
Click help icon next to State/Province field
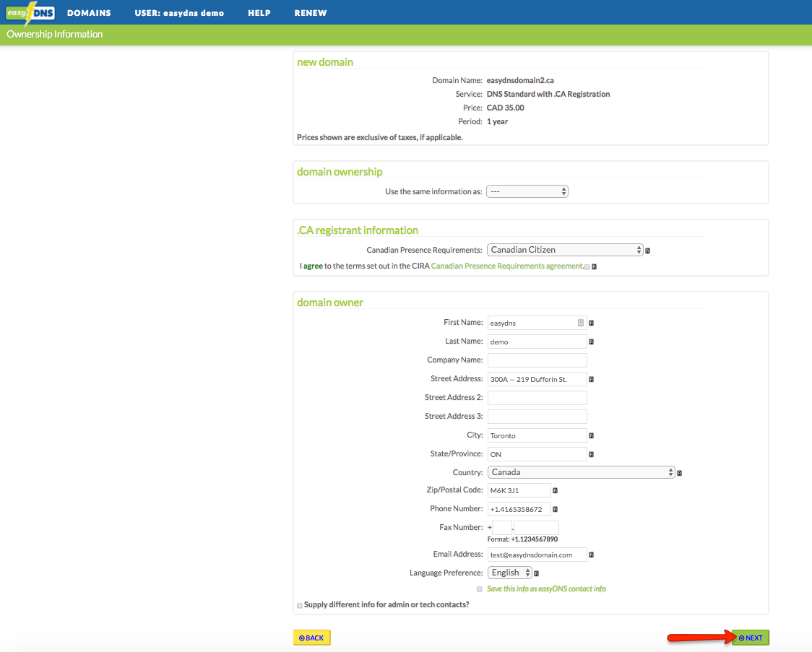click(592, 454)
